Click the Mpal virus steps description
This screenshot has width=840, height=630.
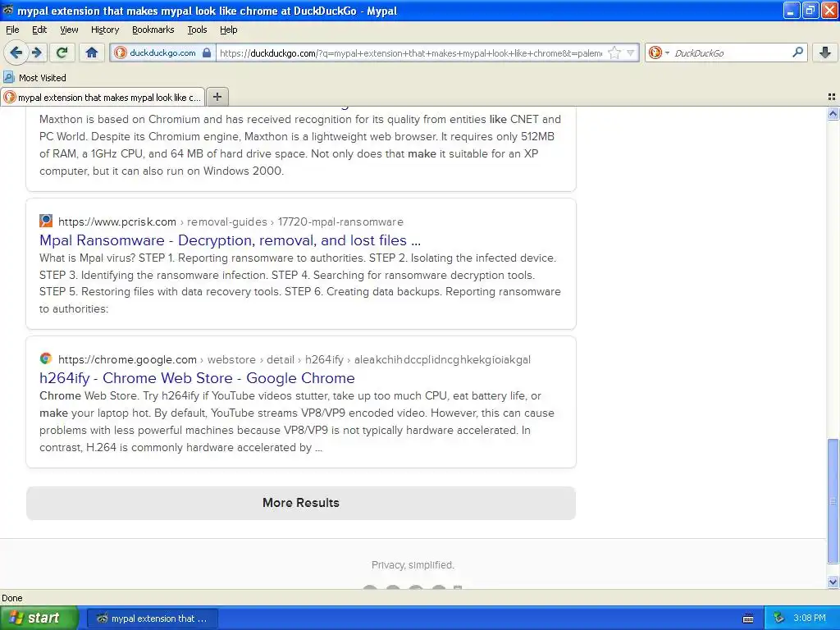300,283
